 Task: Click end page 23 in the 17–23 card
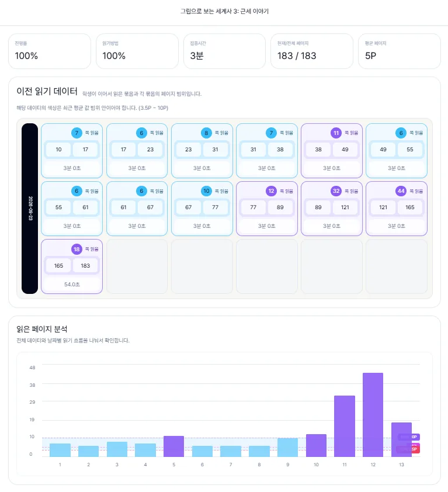click(150, 150)
